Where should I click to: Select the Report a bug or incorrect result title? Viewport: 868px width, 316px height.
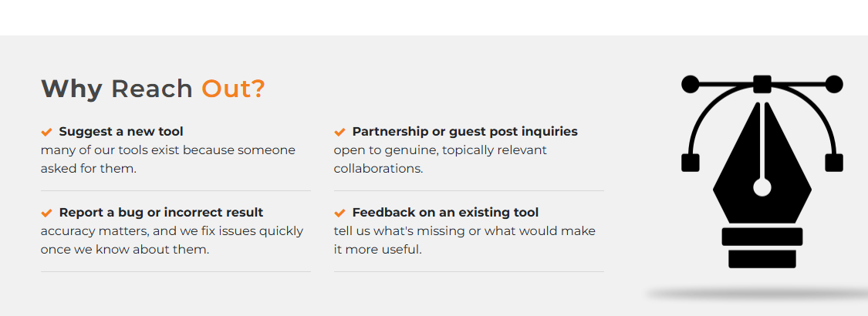tap(161, 213)
